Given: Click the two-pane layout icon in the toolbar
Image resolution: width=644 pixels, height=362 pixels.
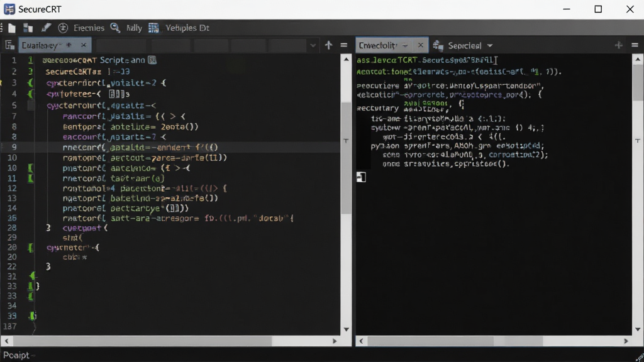Looking at the screenshot, I should coord(28,28).
